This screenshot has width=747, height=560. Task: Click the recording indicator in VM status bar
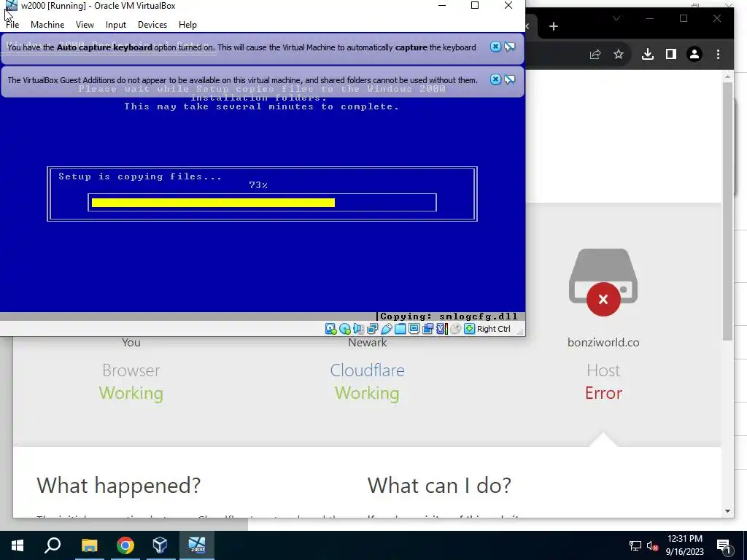tap(427, 329)
